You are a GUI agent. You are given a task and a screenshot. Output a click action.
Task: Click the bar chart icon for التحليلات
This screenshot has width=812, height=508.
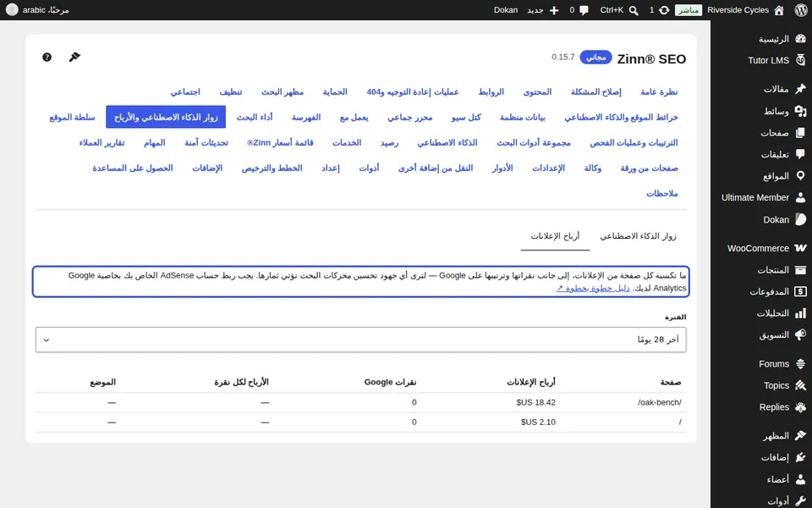coord(800,313)
